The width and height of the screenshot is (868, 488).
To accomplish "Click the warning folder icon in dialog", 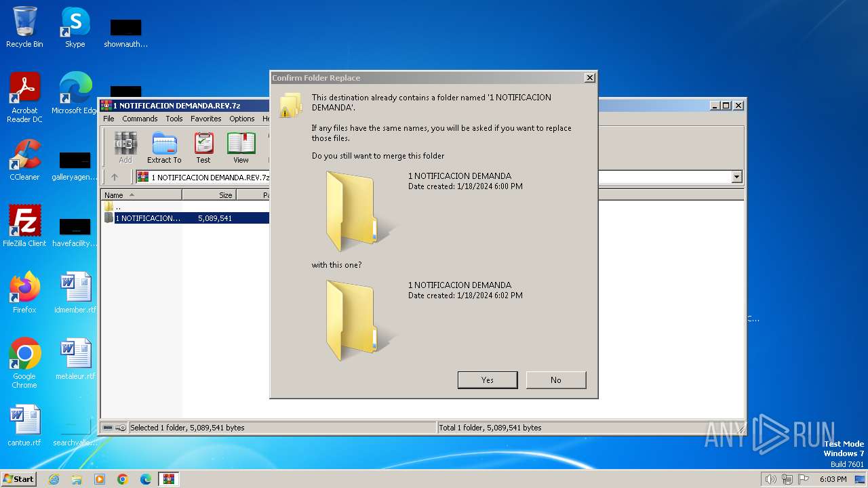I will (290, 106).
